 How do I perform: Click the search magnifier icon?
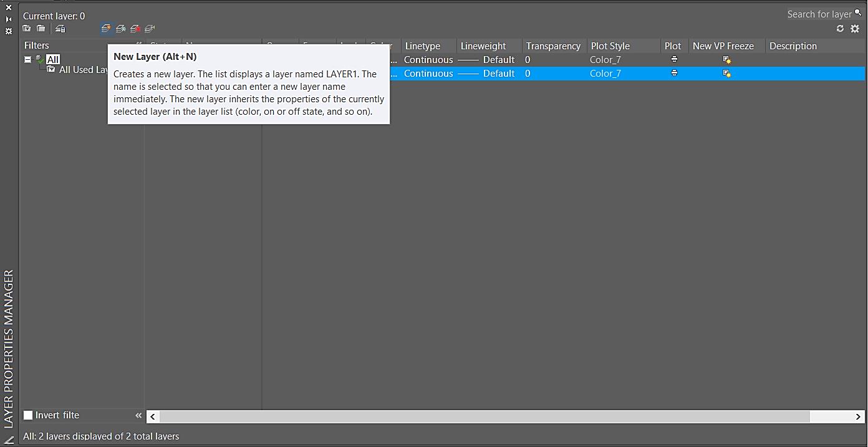tap(858, 13)
